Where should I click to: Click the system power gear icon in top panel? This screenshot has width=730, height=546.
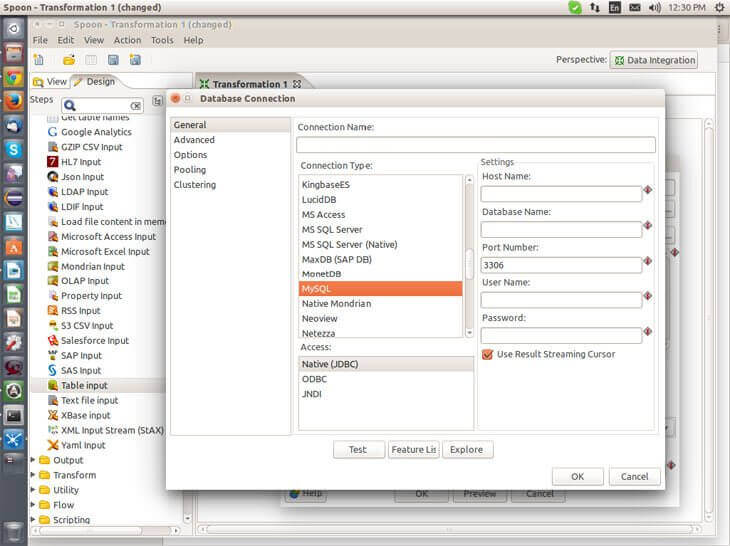pos(719,7)
